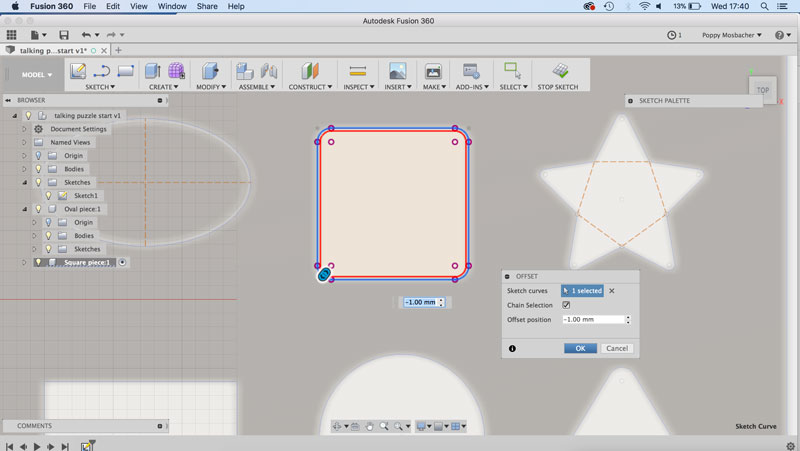The width and height of the screenshot is (800, 451).
Task: Play the timeline
Action: click(37, 446)
